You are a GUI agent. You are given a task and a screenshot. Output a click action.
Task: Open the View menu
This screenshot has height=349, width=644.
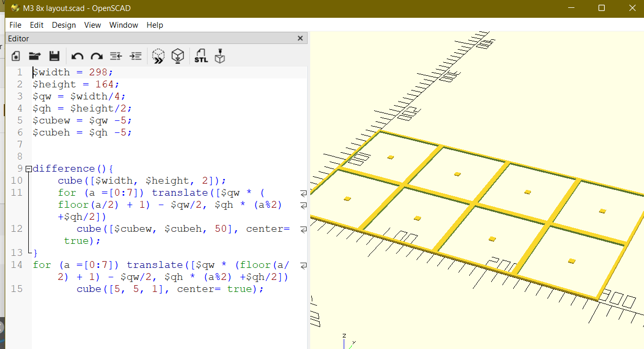93,25
